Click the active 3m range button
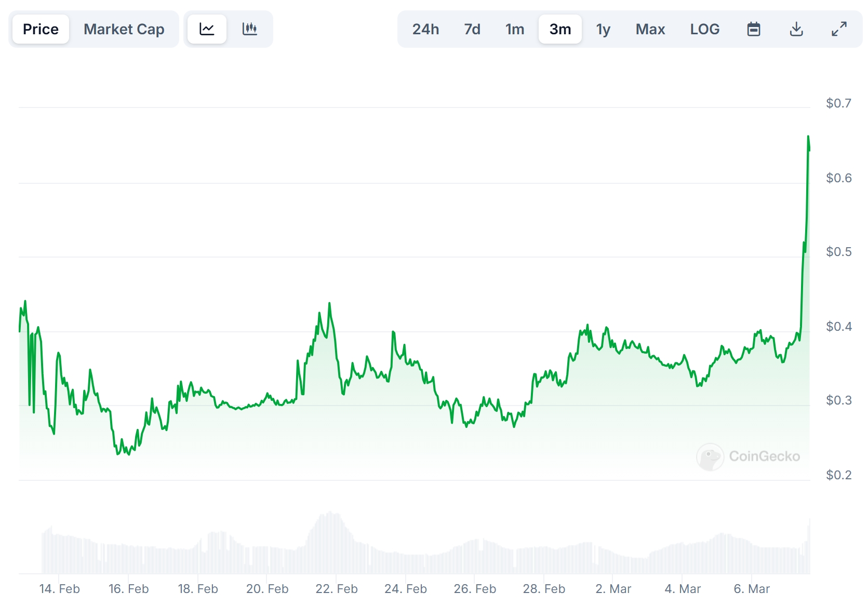868x606 pixels. [560, 29]
